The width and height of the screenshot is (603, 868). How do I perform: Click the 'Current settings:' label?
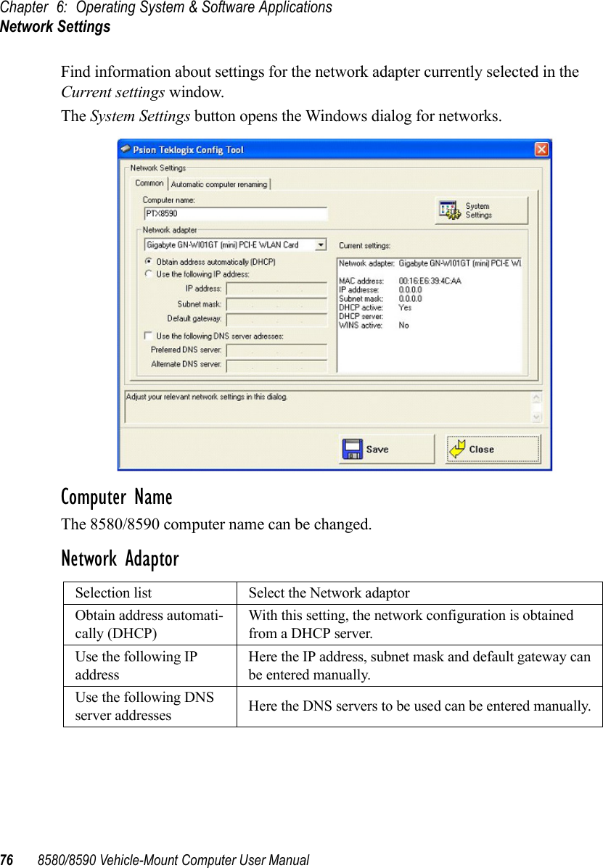tap(364, 245)
